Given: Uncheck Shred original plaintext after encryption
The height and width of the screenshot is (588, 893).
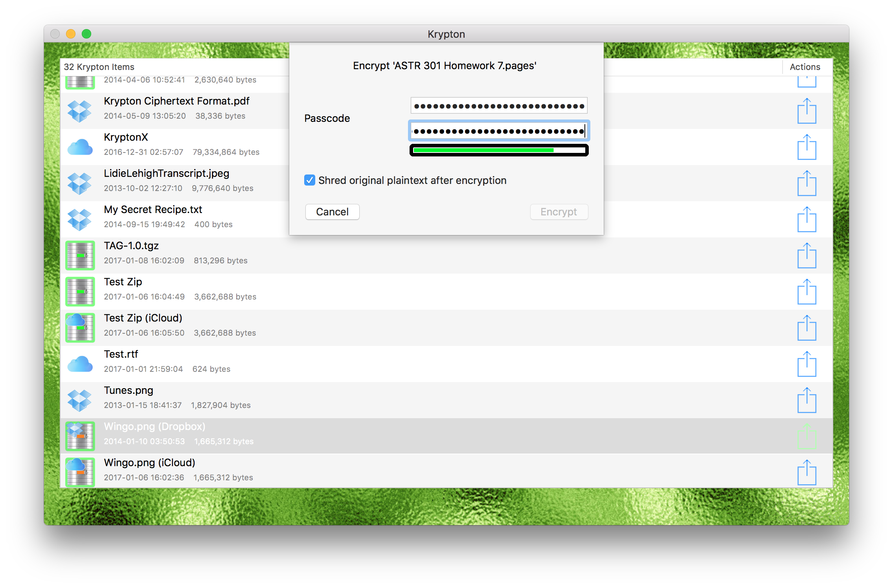Looking at the screenshot, I should point(310,180).
